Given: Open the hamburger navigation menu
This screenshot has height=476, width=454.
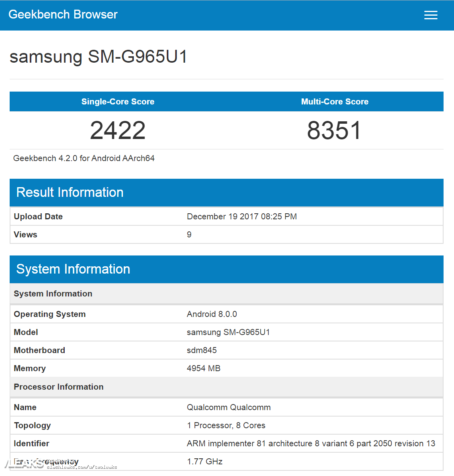Looking at the screenshot, I should click(x=431, y=15).
